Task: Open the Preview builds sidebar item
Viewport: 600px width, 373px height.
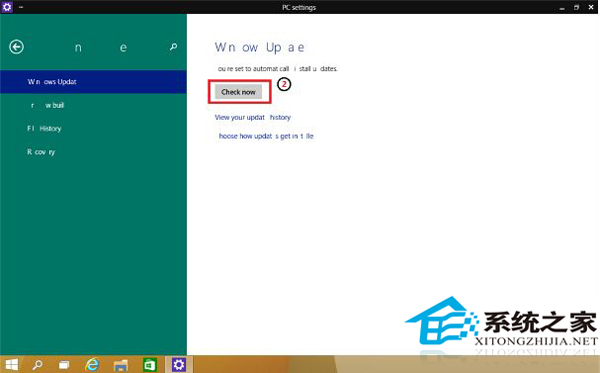Action: (93, 105)
